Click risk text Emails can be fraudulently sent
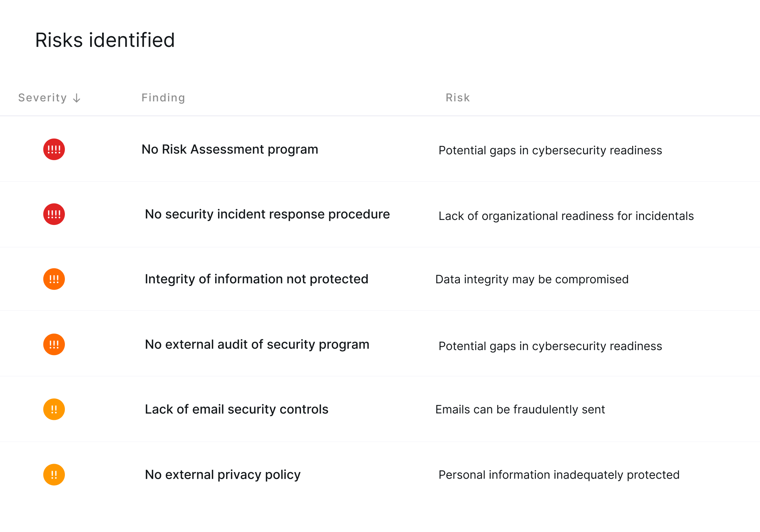The image size is (760, 532). click(x=520, y=410)
